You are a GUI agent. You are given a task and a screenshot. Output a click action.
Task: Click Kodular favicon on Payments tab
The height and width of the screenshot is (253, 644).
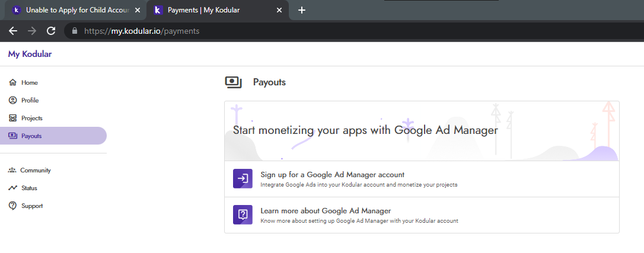pos(158,10)
